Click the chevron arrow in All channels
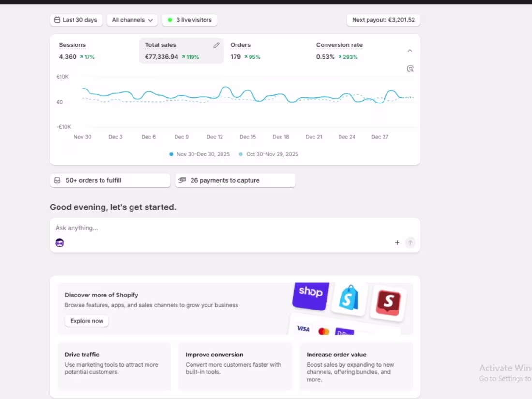532x399 pixels. tap(150, 20)
